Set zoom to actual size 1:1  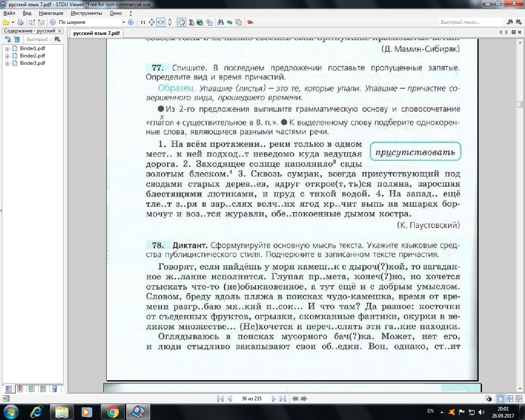pos(143,22)
